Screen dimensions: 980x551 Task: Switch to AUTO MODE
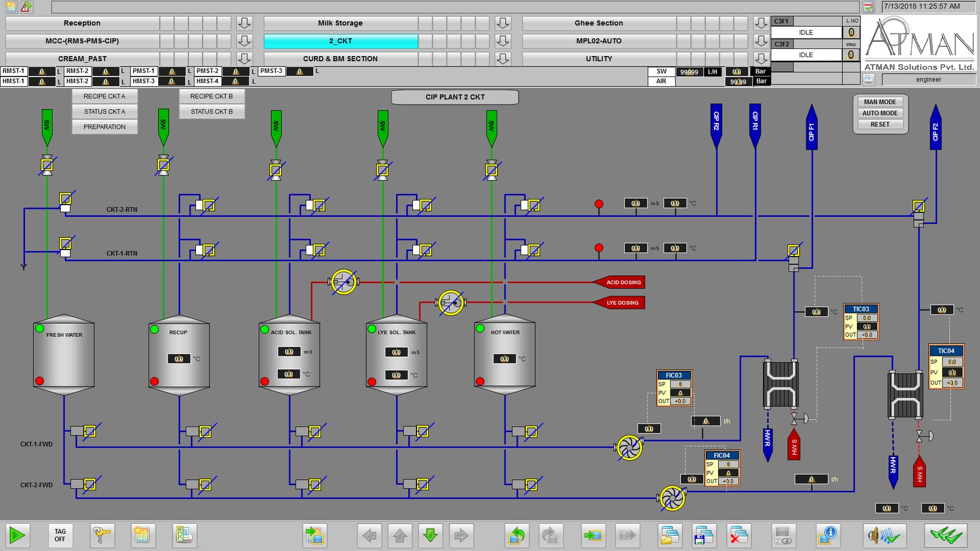[x=880, y=113]
